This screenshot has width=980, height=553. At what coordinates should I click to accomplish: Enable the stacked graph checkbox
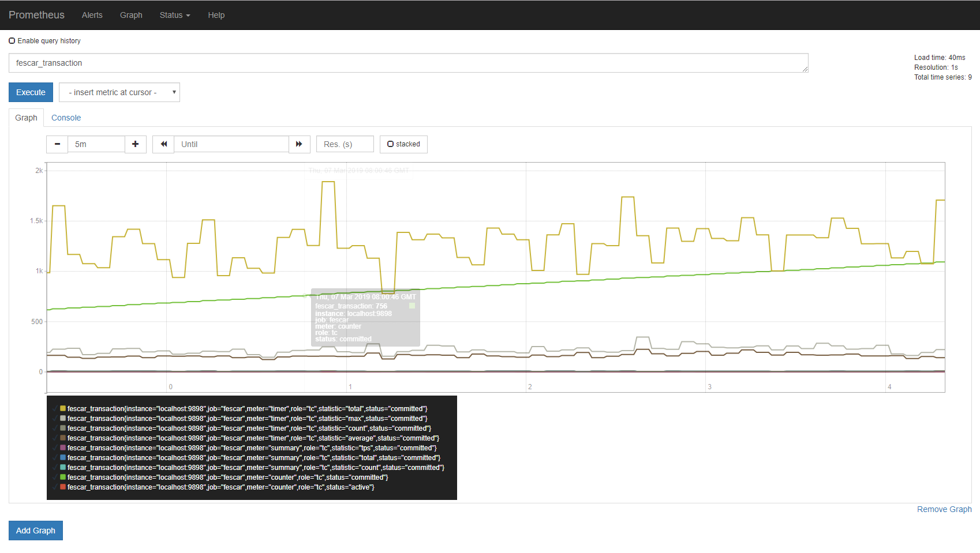click(391, 144)
